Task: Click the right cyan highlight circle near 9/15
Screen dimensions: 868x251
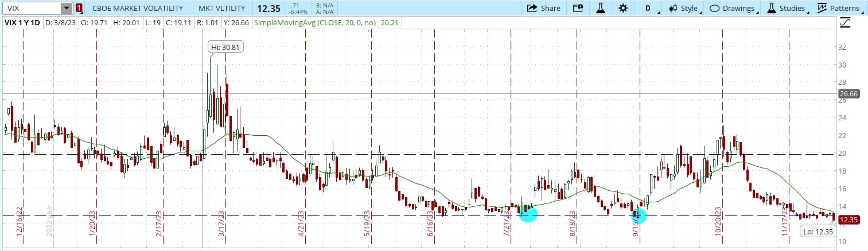Action: [639, 215]
